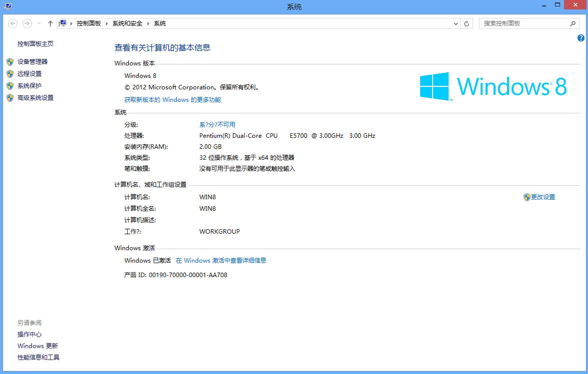This screenshot has height=374, width=588.
Task: Focus the 搜索控制面板 search box
Action: [x=525, y=23]
